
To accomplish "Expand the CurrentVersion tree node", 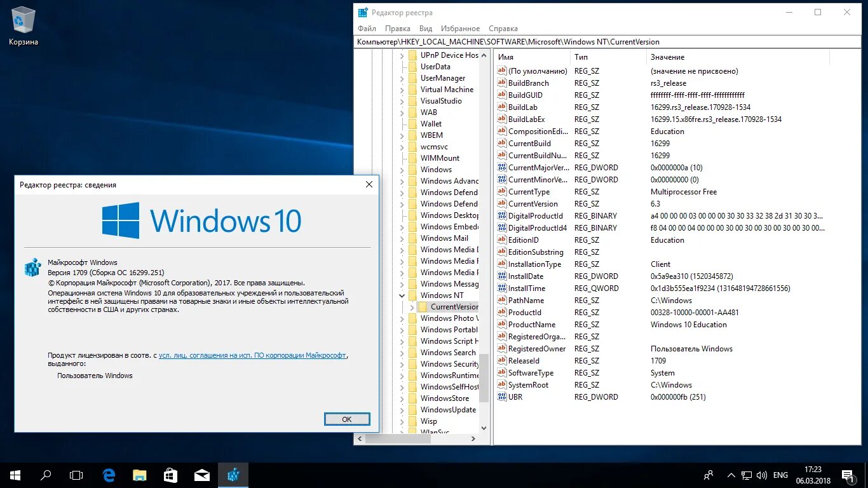I will click(x=412, y=307).
